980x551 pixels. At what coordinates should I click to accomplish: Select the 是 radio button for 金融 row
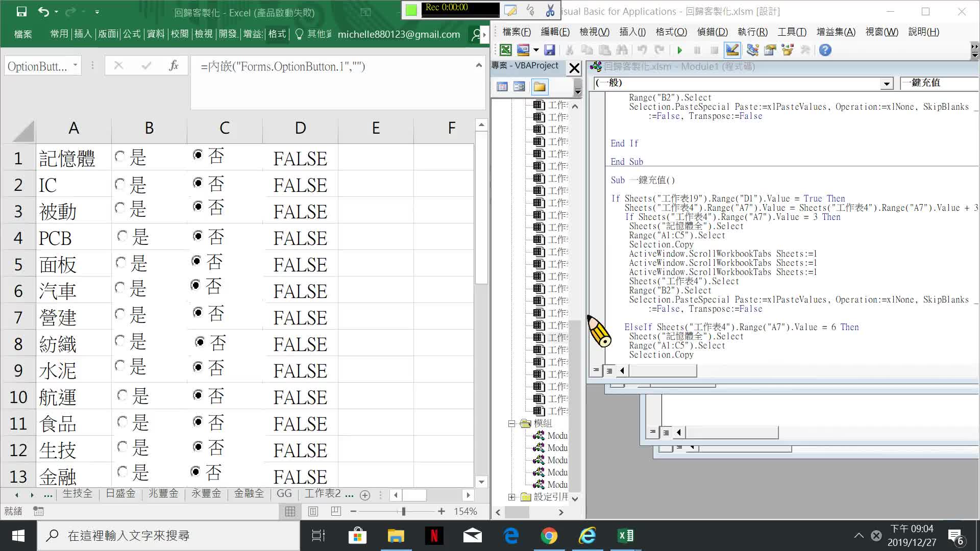click(x=122, y=471)
